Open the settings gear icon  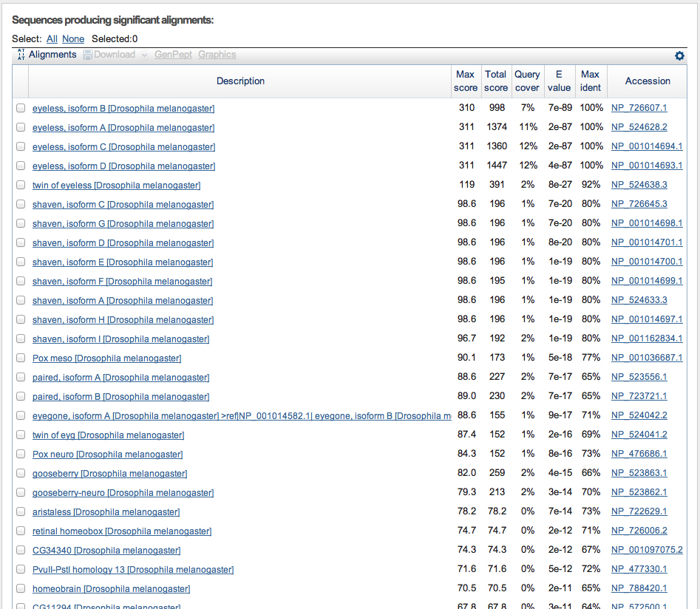click(x=679, y=56)
